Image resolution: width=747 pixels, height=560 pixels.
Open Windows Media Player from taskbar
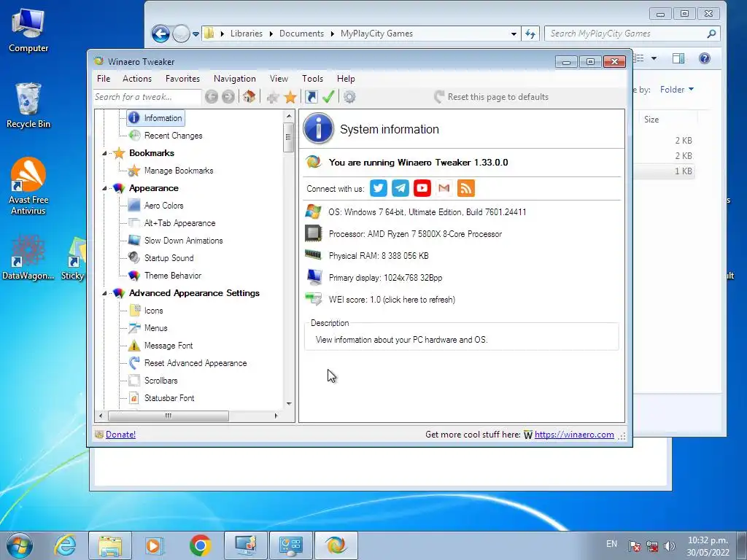(x=153, y=545)
